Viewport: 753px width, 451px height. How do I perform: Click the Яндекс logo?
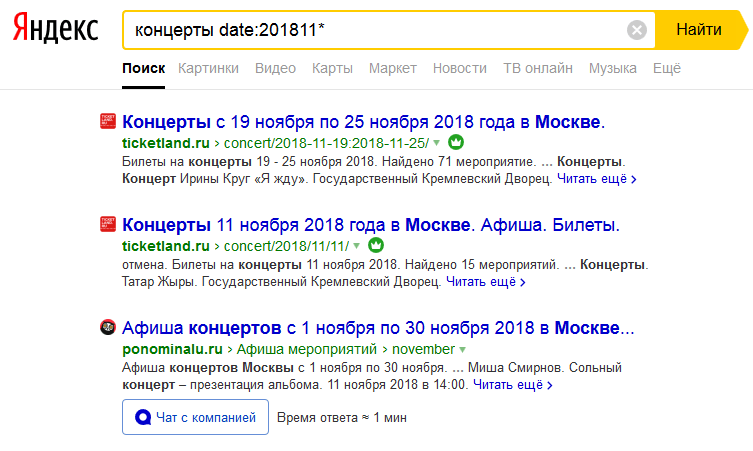point(56,30)
